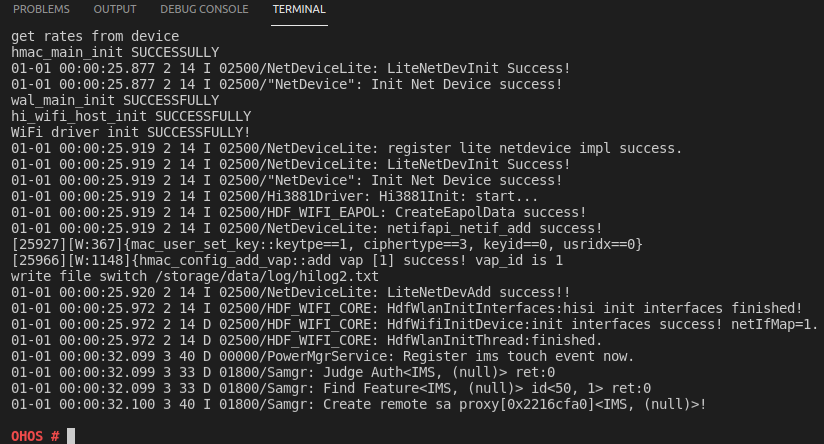Viewport: 824px width, 444px height.
Task: Open the OUTPUT tab
Action: coord(114,9)
